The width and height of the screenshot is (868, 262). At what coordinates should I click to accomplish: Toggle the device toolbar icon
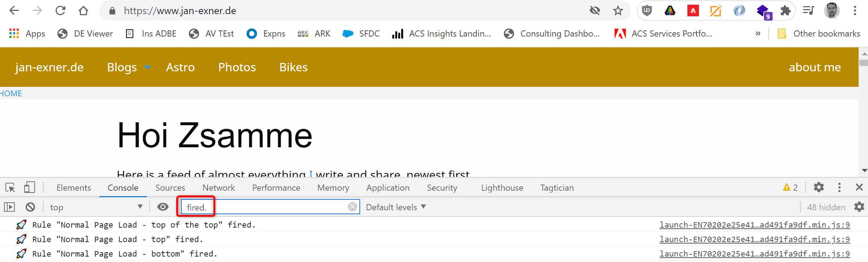pos(29,187)
